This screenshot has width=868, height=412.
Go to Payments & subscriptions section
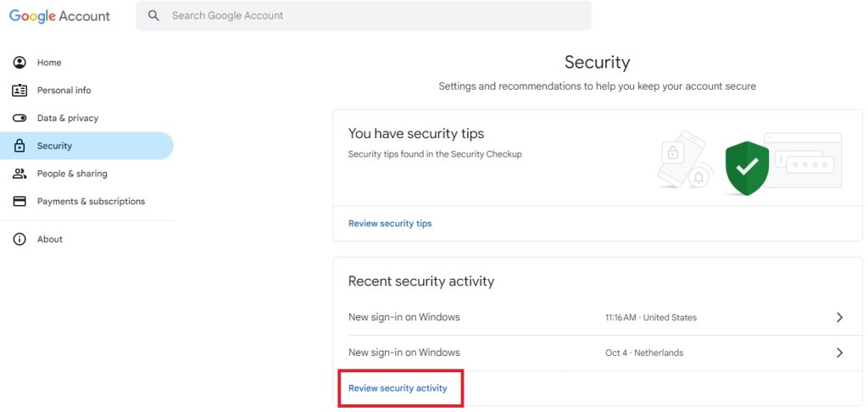point(91,202)
